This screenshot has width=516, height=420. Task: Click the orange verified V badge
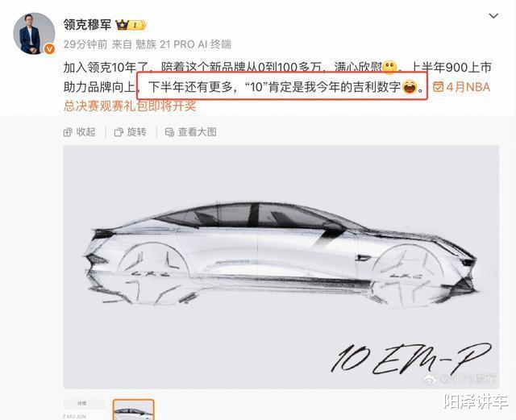(x=49, y=49)
